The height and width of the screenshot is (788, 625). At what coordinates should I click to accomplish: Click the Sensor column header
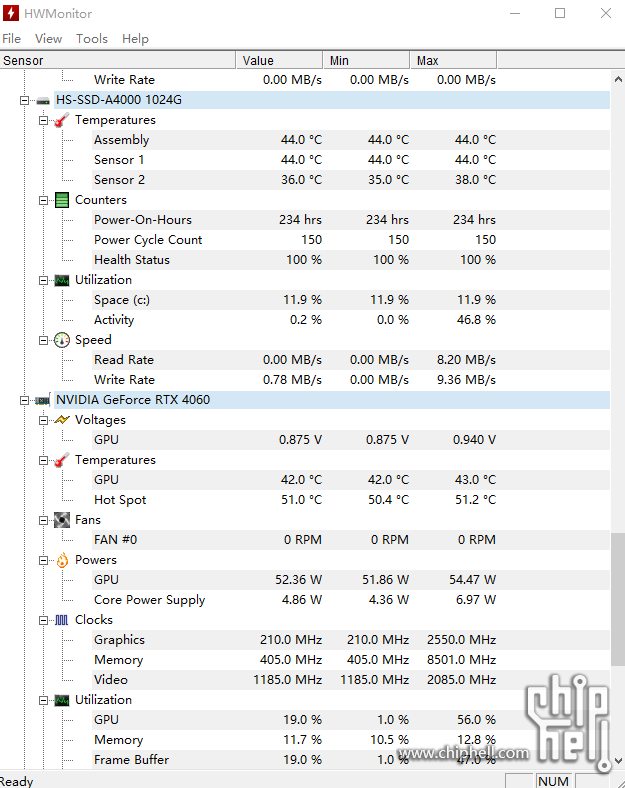pos(118,60)
